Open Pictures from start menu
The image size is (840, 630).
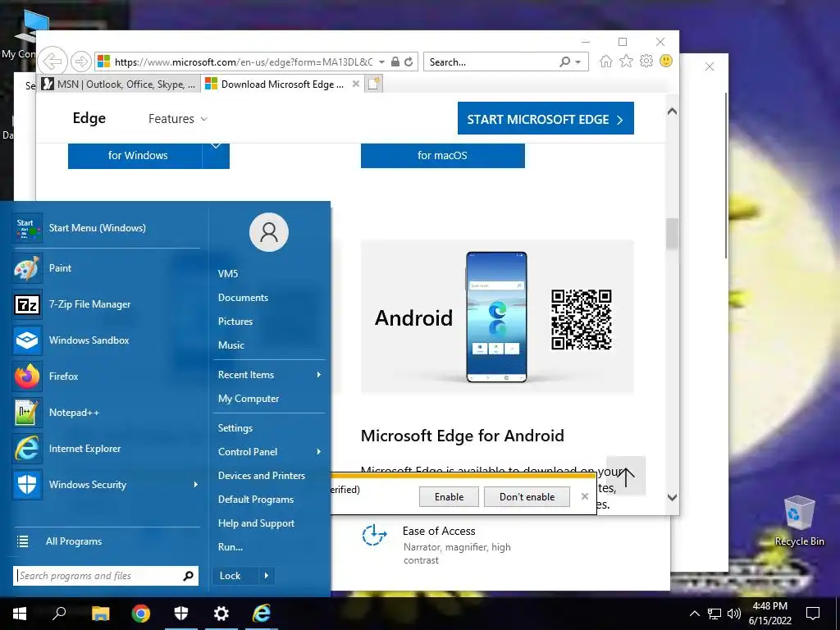pos(235,322)
